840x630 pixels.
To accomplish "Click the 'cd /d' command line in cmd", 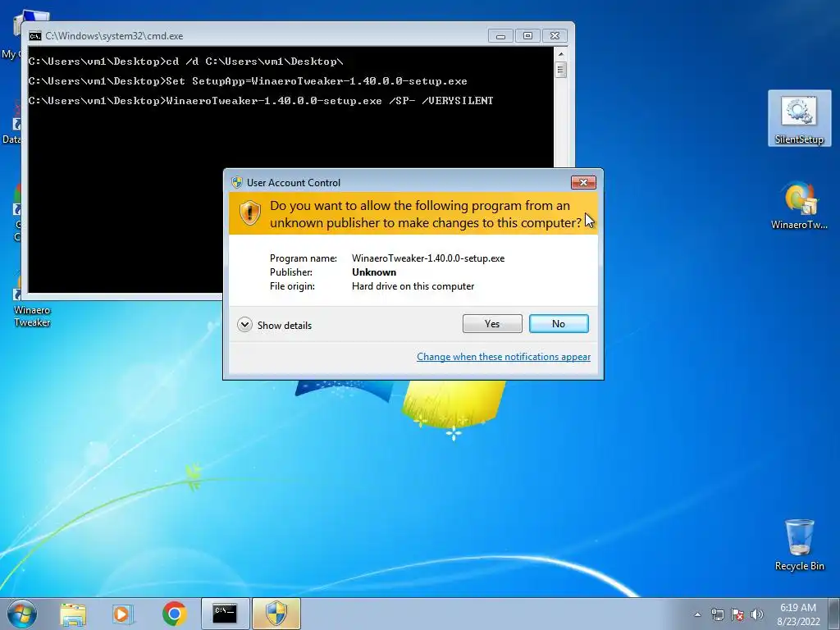I will 186,61.
